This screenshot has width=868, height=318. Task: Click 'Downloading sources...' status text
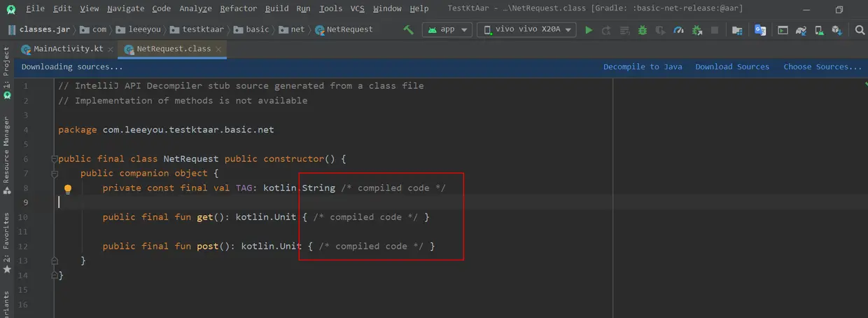[72, 67]
